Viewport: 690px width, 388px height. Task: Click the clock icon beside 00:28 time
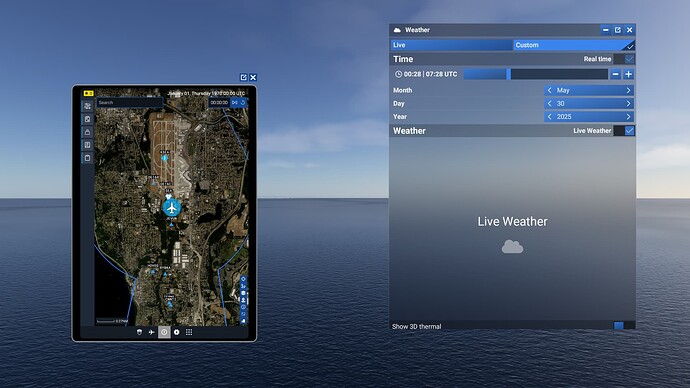[x=398, y=74]
